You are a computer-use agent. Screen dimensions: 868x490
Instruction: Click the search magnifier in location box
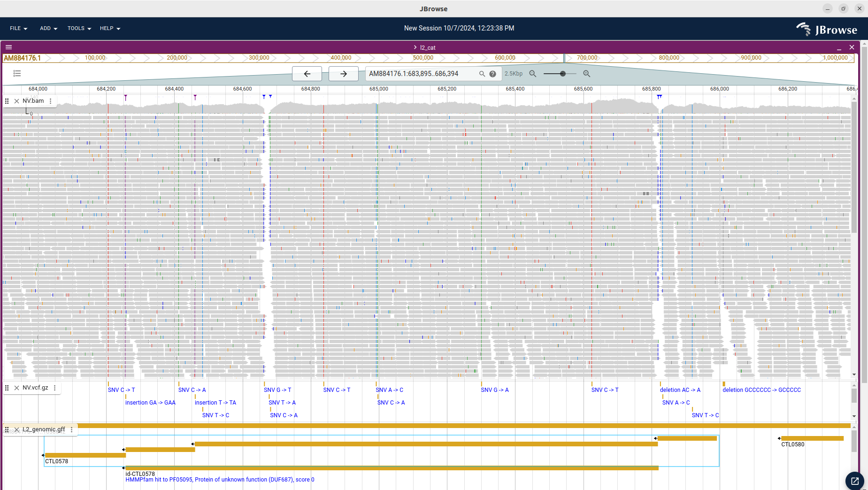pyautogui.click(x=482, y=74)
